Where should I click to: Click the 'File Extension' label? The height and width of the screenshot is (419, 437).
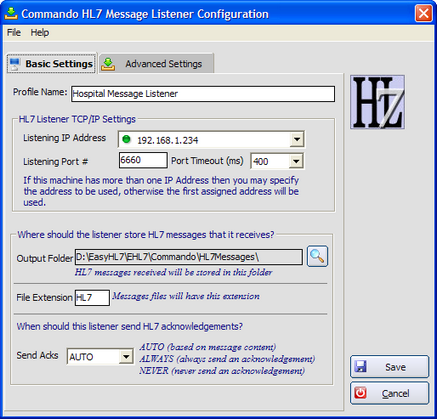pyautogui.click(x=44, y=297)
